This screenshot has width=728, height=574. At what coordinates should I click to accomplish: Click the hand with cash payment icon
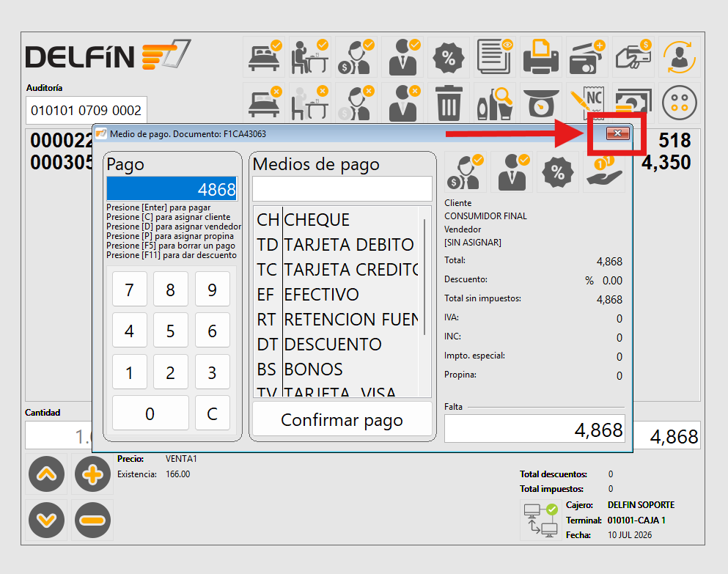[633, 57]
